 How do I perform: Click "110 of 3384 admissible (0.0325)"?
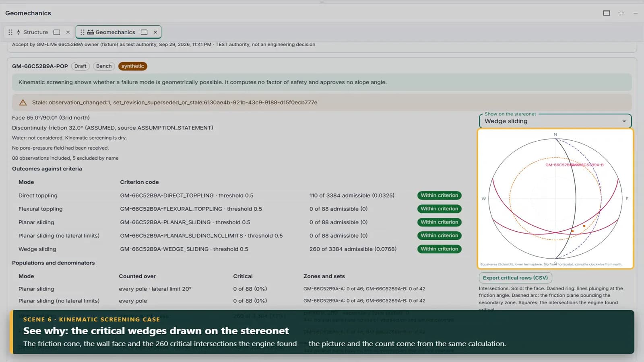(x=352, y=195)
